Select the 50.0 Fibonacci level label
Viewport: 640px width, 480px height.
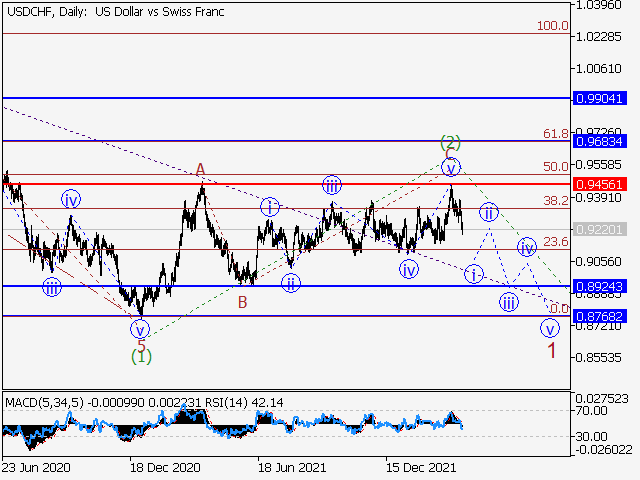556,167
